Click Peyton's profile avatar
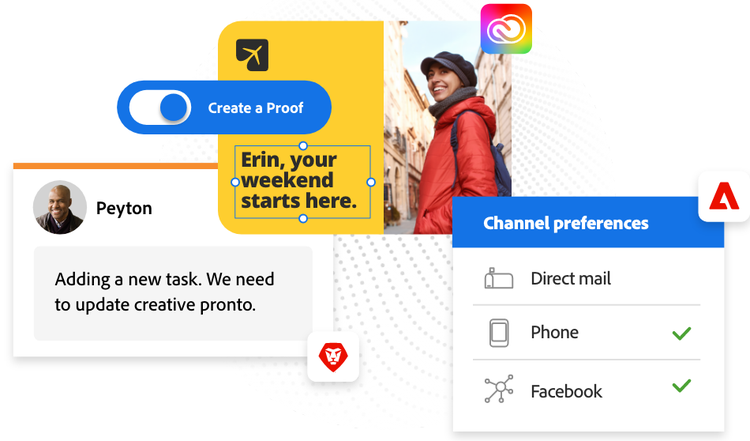Image resolution: width=750 pixels, height=441 pixels. (59, 207)
